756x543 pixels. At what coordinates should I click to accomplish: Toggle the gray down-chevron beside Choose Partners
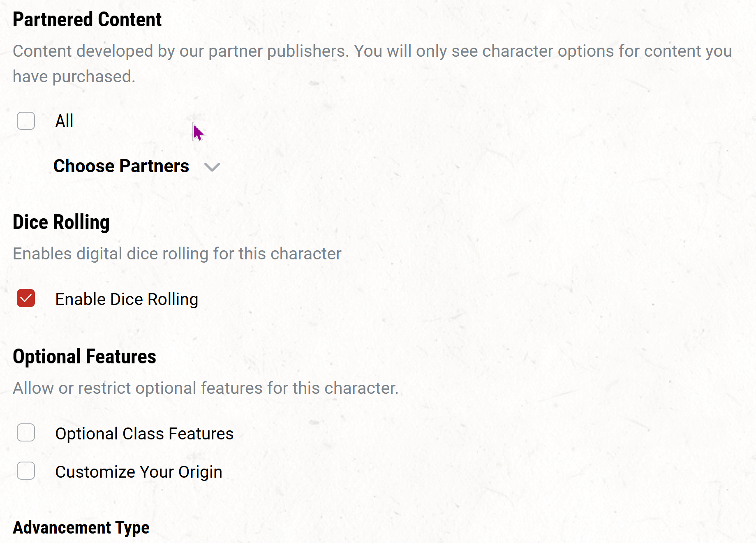point(212,167)
